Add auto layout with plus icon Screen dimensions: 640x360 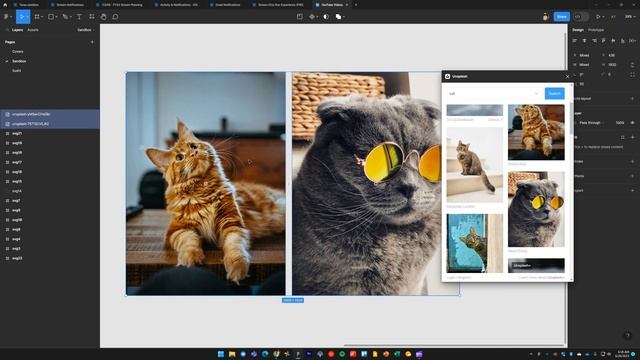click(x=632, y=98)
